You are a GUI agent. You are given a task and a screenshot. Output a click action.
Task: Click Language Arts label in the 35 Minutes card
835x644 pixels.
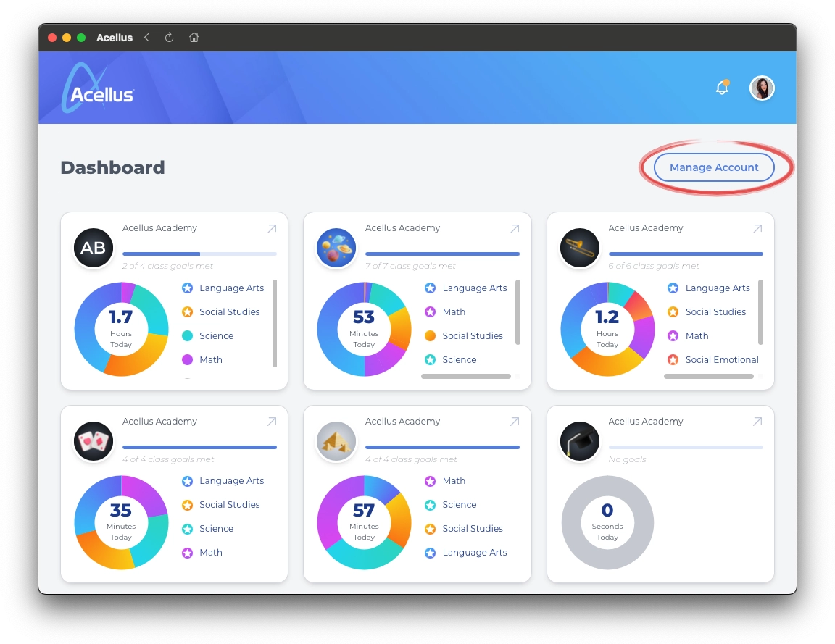click(232, 480)
